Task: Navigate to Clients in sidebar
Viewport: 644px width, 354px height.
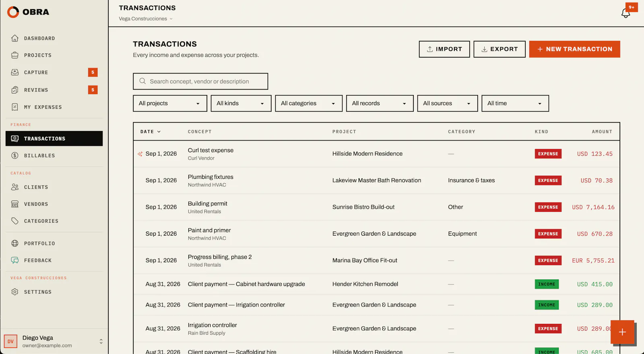Action: (54, 187)
